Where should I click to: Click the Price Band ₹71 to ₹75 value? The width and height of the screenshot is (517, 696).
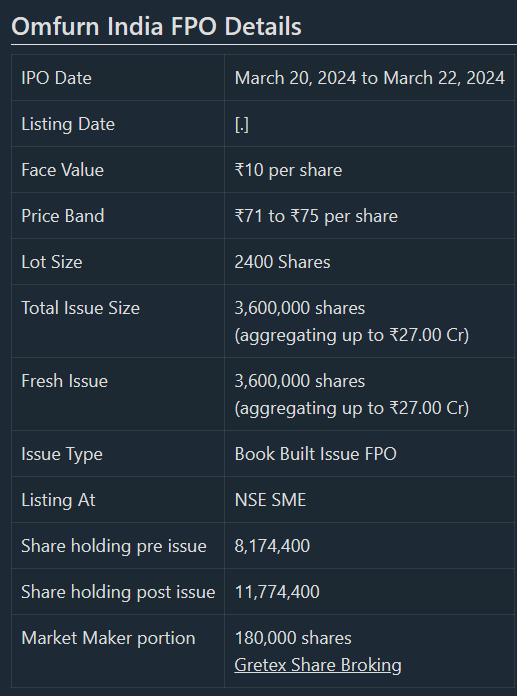(x=316, y=216)
